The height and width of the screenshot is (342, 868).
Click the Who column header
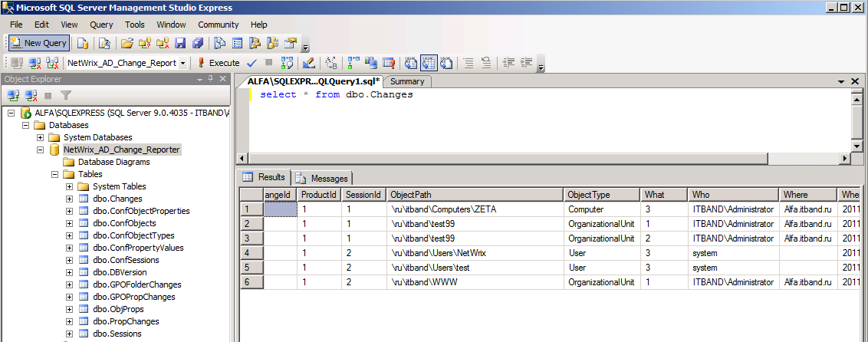733,195
